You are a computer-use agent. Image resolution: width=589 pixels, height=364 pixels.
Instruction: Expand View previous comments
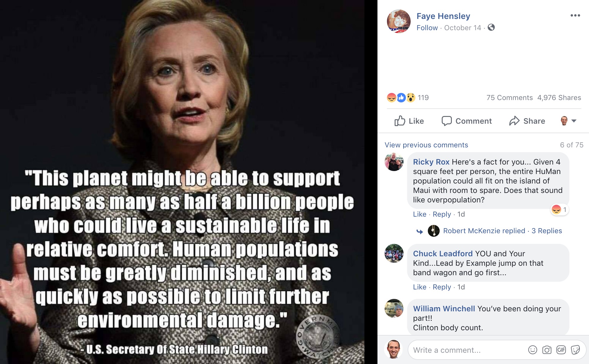426,145
